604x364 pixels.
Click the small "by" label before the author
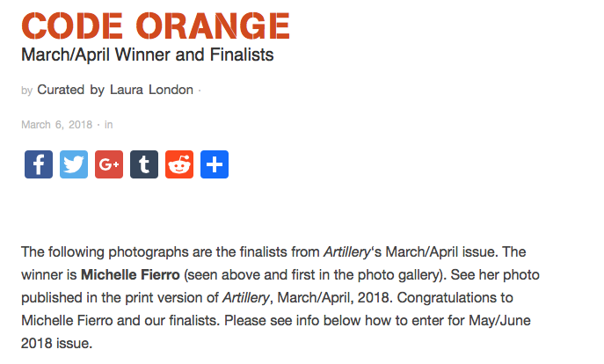[26, 91]
